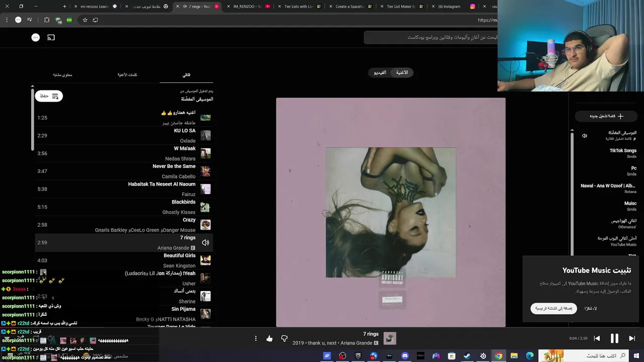Open the Muisc playlist in sidebar
644x362 pixels.
606,206
